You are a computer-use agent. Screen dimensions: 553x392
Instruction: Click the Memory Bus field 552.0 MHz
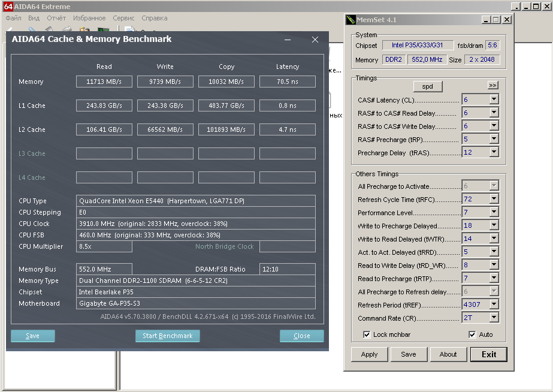[x=104, y=269]
